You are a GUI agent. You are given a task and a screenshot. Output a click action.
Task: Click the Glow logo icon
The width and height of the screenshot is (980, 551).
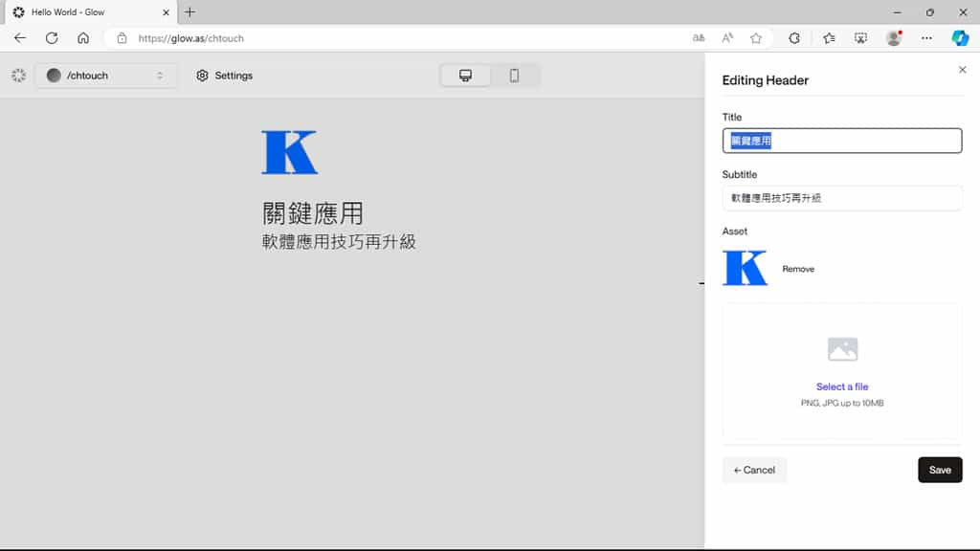point(19,76)
